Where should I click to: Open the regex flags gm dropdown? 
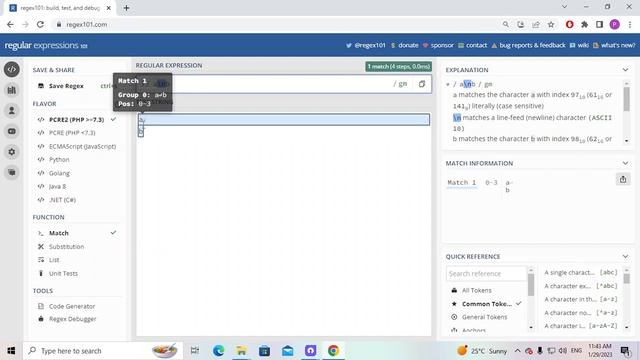pos(400,84)
